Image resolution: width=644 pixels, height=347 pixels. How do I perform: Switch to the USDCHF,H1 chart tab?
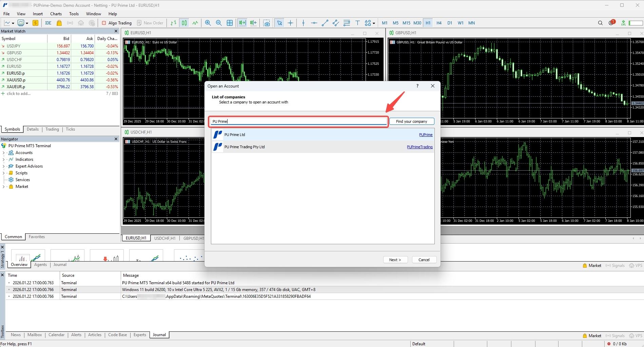(x=165, y=238)
